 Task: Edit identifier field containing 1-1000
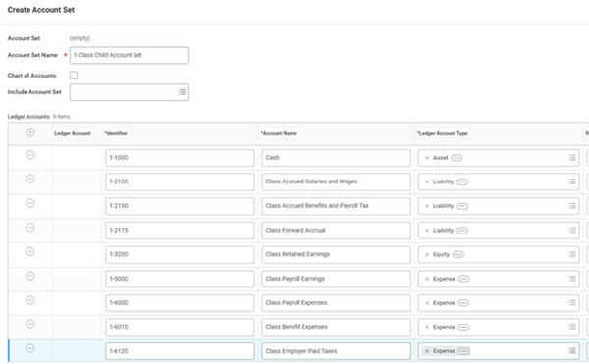180,158
